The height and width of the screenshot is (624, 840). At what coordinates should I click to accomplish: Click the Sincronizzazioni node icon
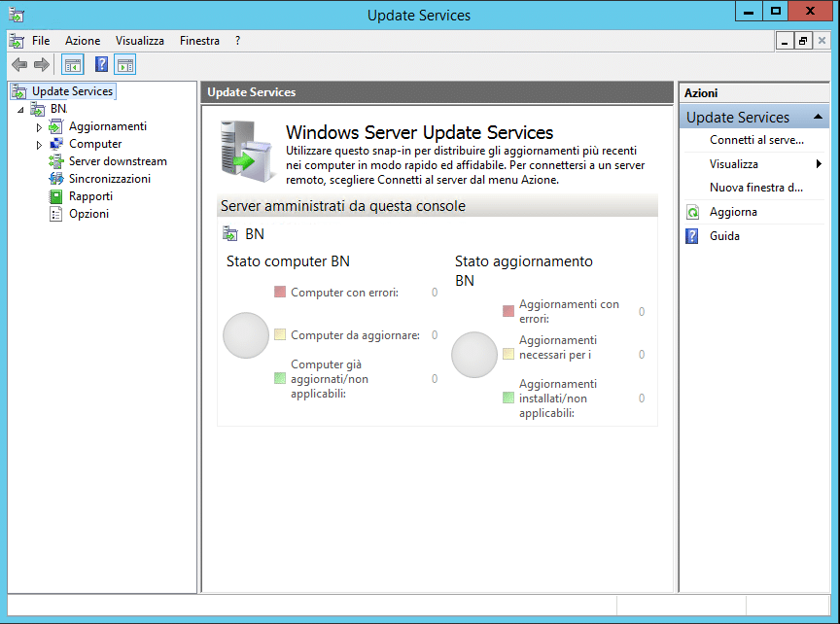pos(55,179)
